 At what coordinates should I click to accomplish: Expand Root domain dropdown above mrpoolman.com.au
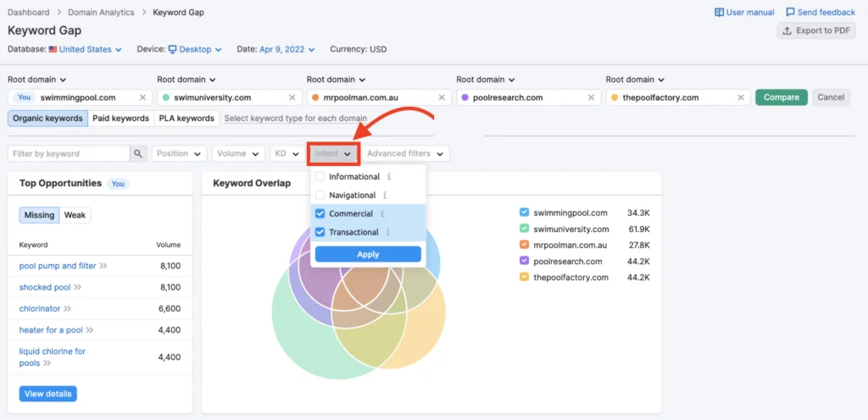click(336, 80)
